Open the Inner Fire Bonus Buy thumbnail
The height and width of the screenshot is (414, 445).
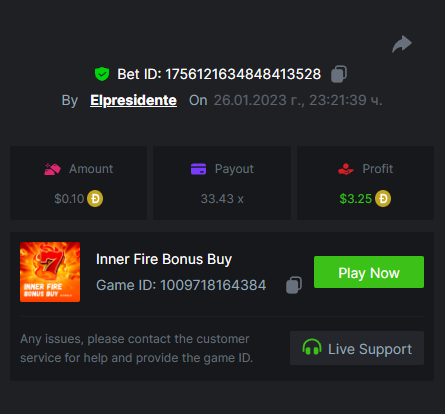point(50,272)
